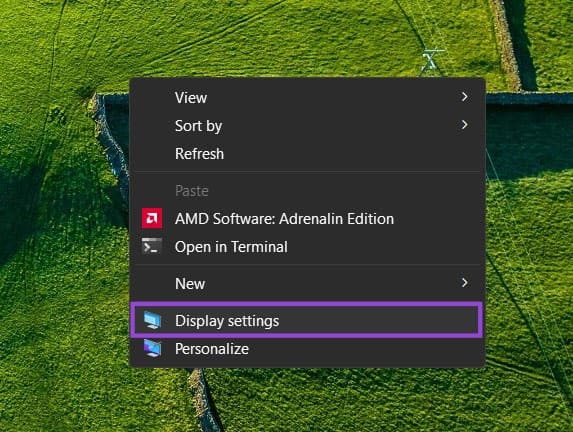
Task: Click the Terminal prompt icon
Action: coord(152,246)
